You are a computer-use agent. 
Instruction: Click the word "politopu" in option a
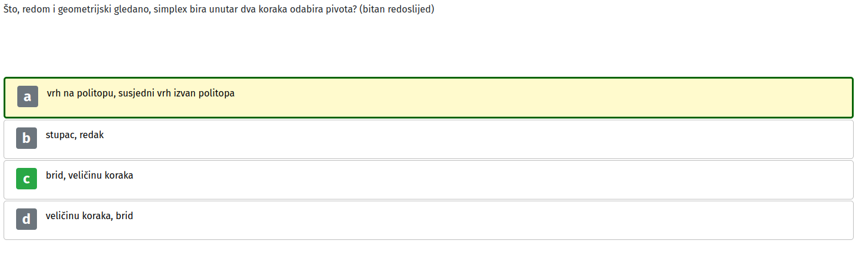pos(95,93)
